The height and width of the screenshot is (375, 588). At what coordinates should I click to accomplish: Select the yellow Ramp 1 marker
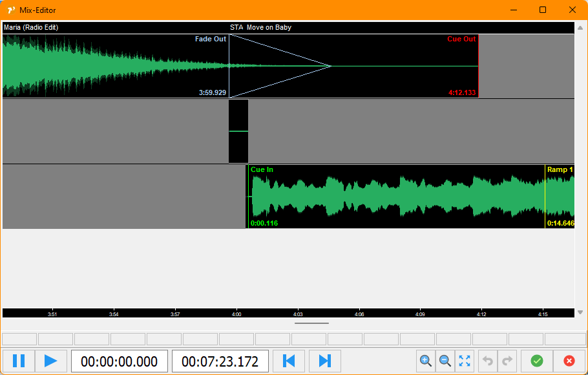pyautogui.click(x=560, y=169)
